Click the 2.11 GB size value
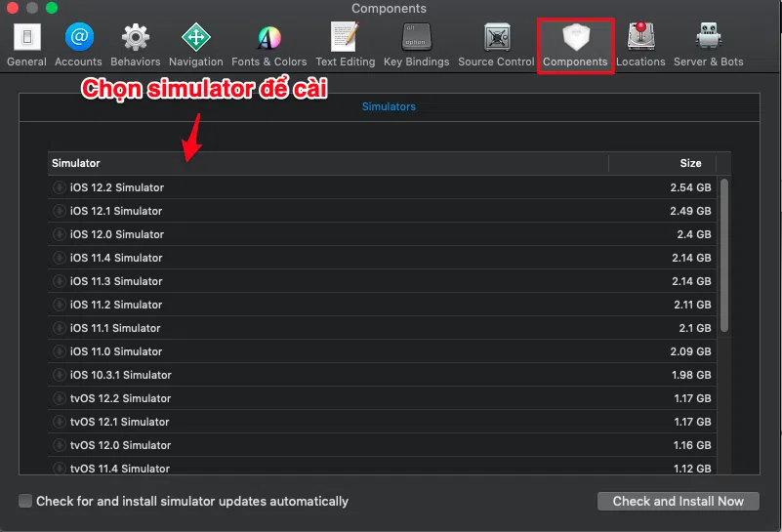 pyautogui.click(x=692, y=305)
